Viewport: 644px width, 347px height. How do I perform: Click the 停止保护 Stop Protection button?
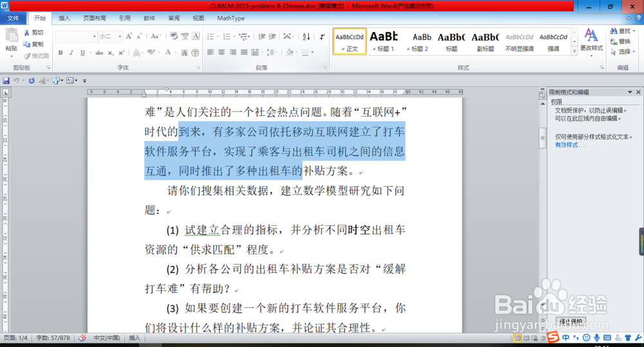[x=571, y=321]
